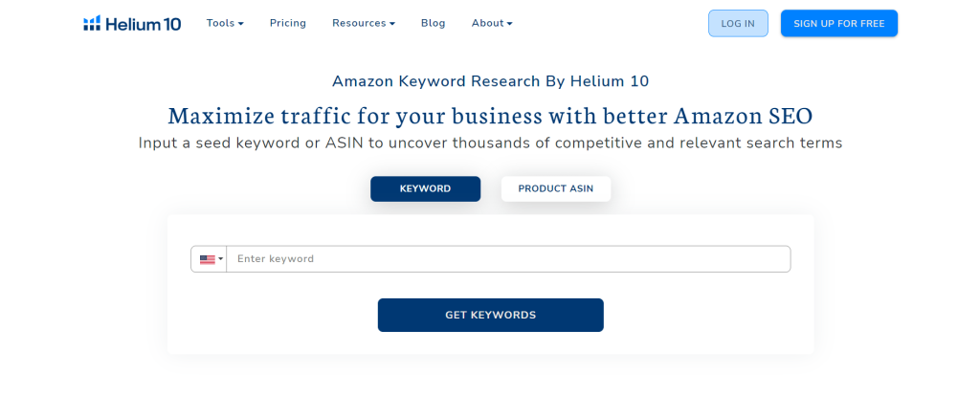Click the US flag icon
The height and width of the screenshot is (395, 980).
pos(207,259)
